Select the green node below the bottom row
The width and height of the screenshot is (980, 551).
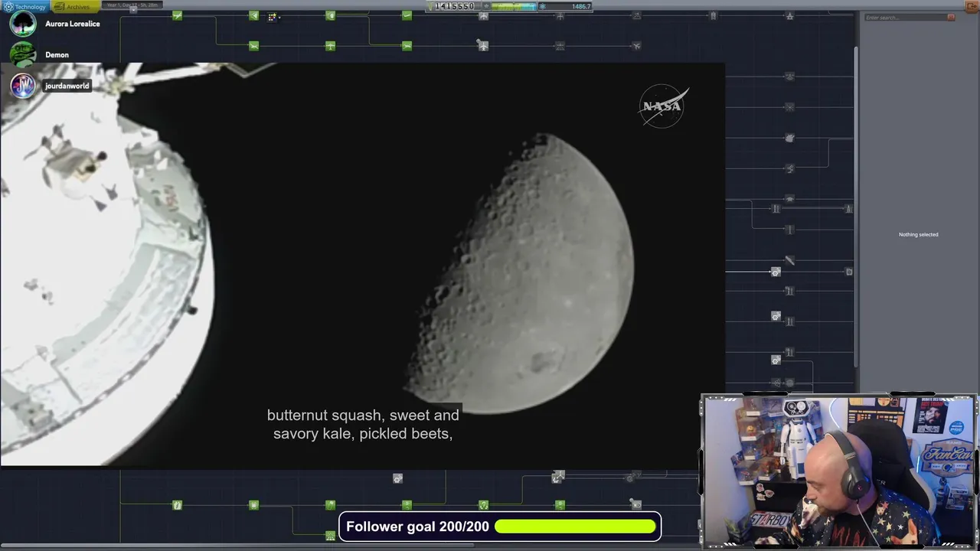point(330,536)
